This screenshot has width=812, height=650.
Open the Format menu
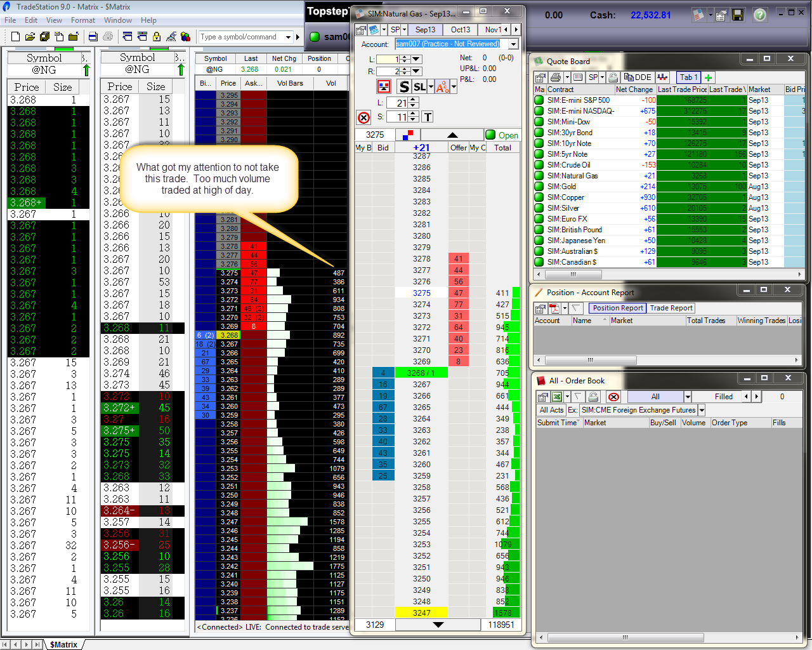click(x=83, y=20)
